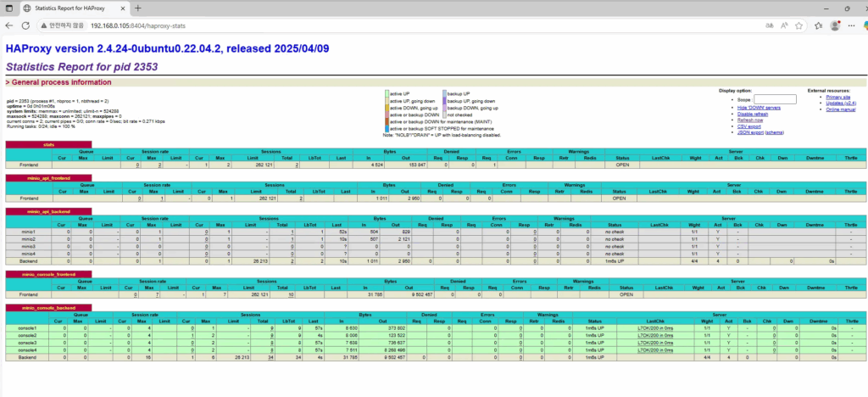Open the CSV export link
The width and height of the screenshot is (868, 397).
point(749,126)
